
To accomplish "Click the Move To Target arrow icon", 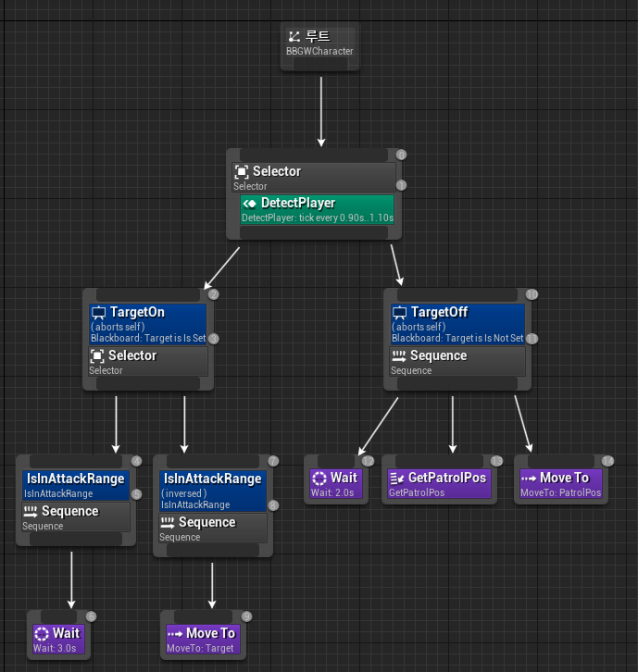I will pyautogui.click(x=175, y=634).
